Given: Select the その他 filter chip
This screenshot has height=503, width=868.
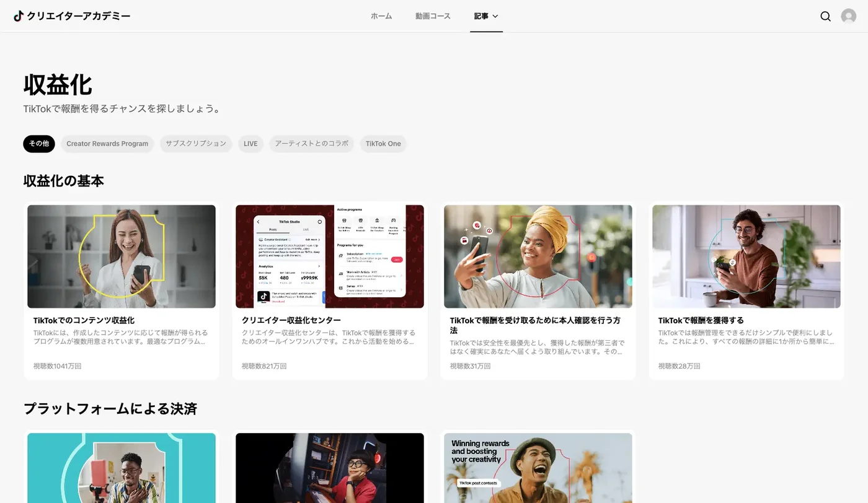Looking at the screenshot, I should 39,144.
